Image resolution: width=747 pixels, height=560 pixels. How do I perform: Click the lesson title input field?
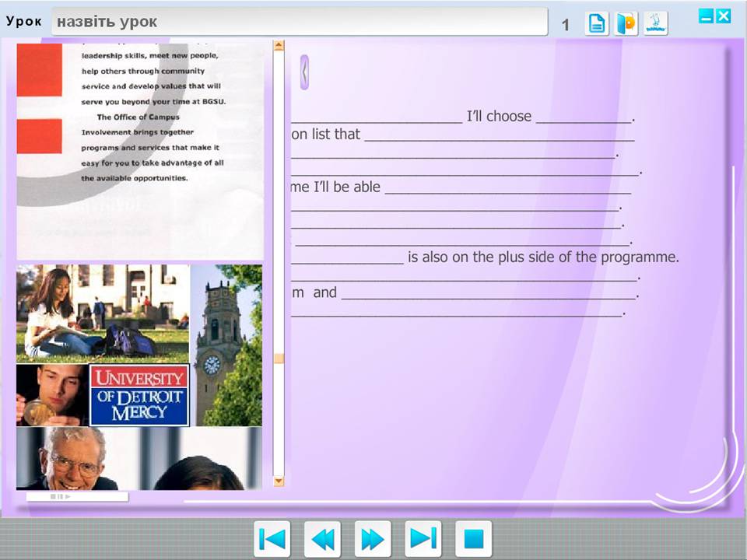(x=300, y=22)
